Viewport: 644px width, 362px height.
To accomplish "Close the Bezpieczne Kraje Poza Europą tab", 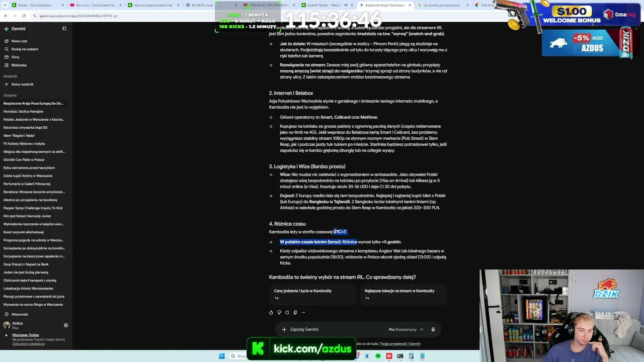I will (410, 5).
